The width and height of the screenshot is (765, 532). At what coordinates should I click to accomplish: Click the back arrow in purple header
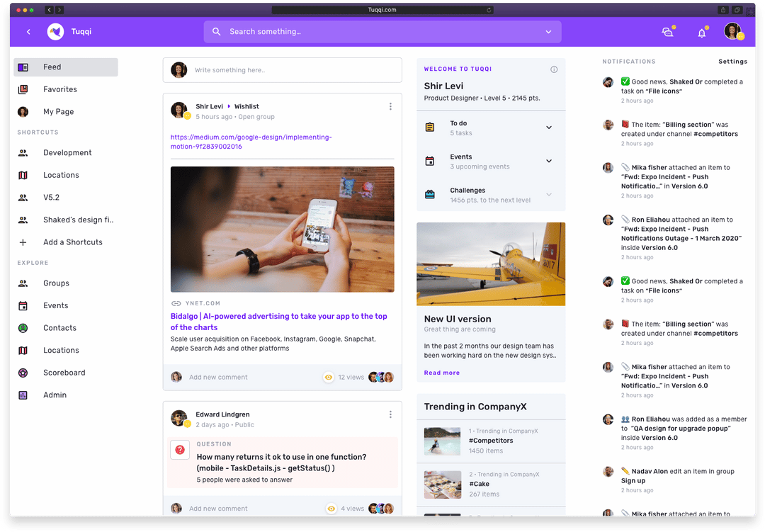pos(28,32)
